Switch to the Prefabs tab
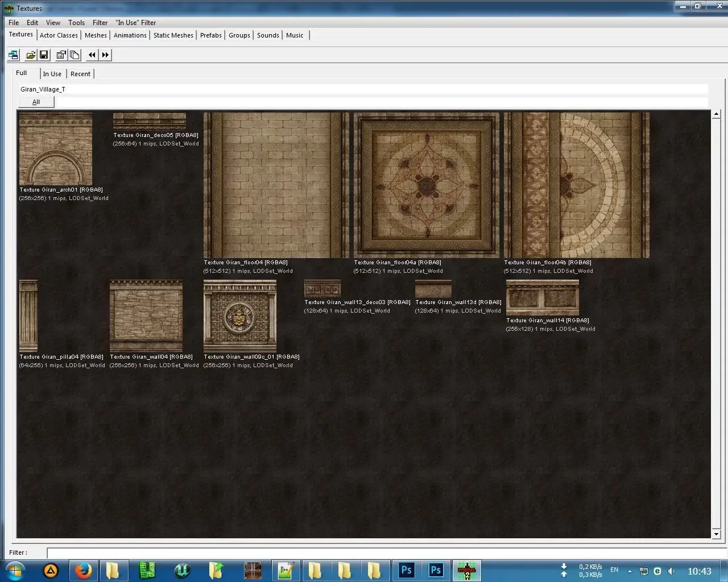This screenshot has height=582, width=728. (x=211, y=35)
